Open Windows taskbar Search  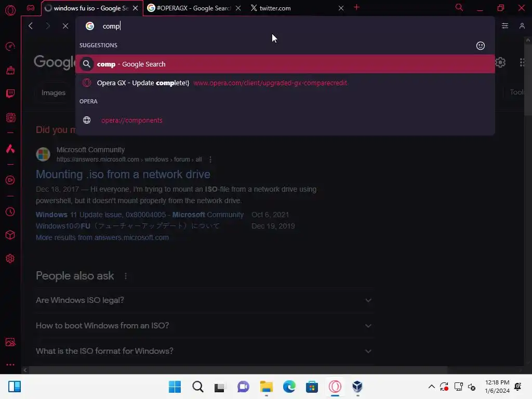(x=198, y=387)
